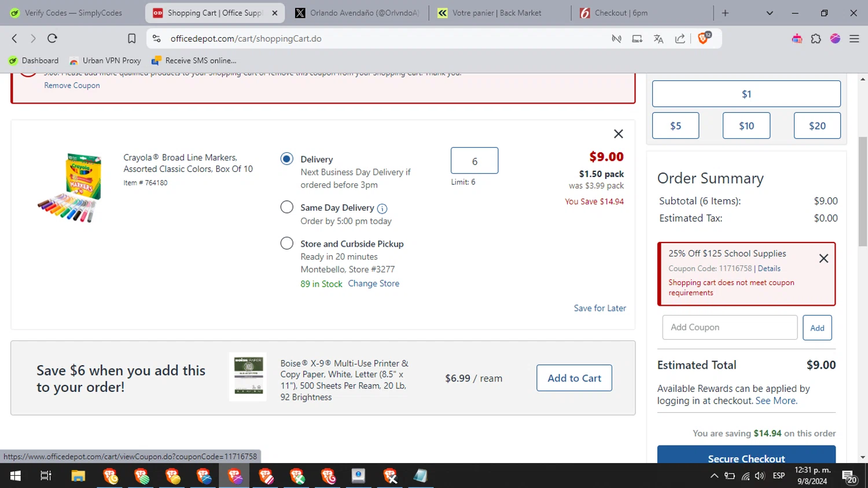
Task: Remove Crayola markers item with X
Action: tap(619, 134)
